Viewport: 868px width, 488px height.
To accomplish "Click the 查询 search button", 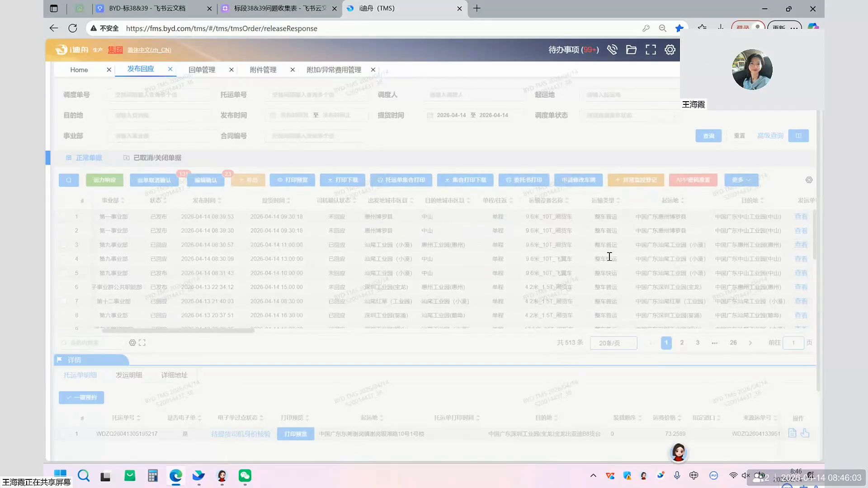I will click(708, 136).
